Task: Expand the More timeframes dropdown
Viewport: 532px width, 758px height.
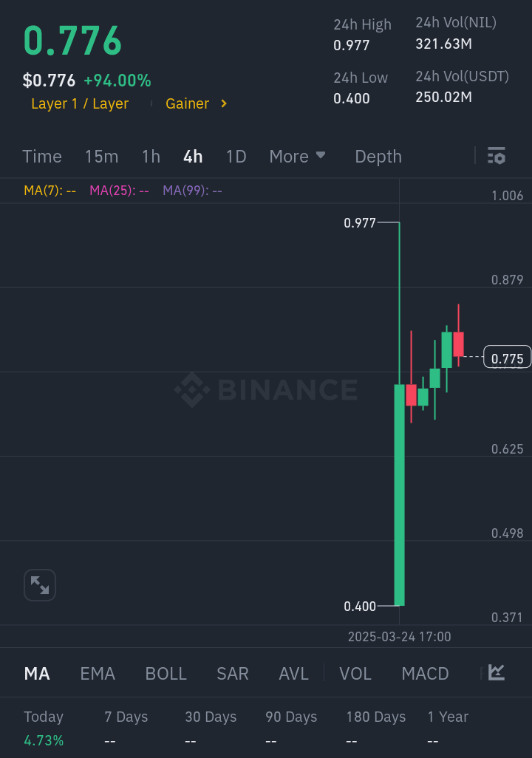Action: pyautogui.click(x=297, y=157)
